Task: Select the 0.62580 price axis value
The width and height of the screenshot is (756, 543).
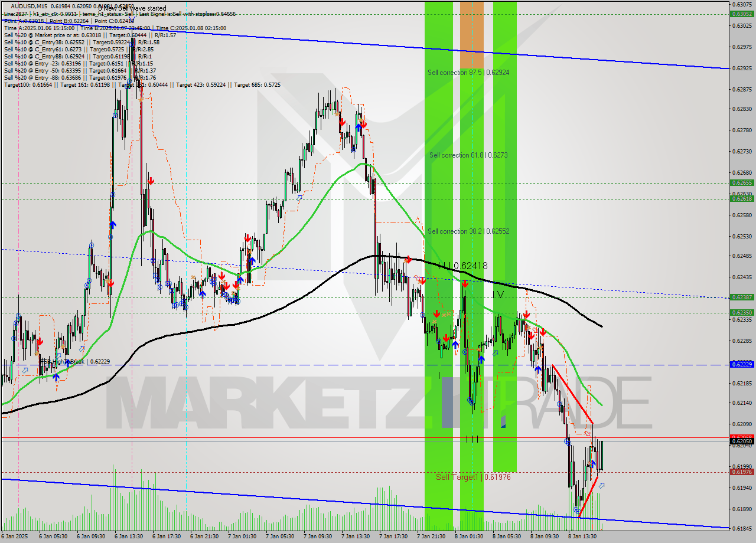Action: point(741,215)
